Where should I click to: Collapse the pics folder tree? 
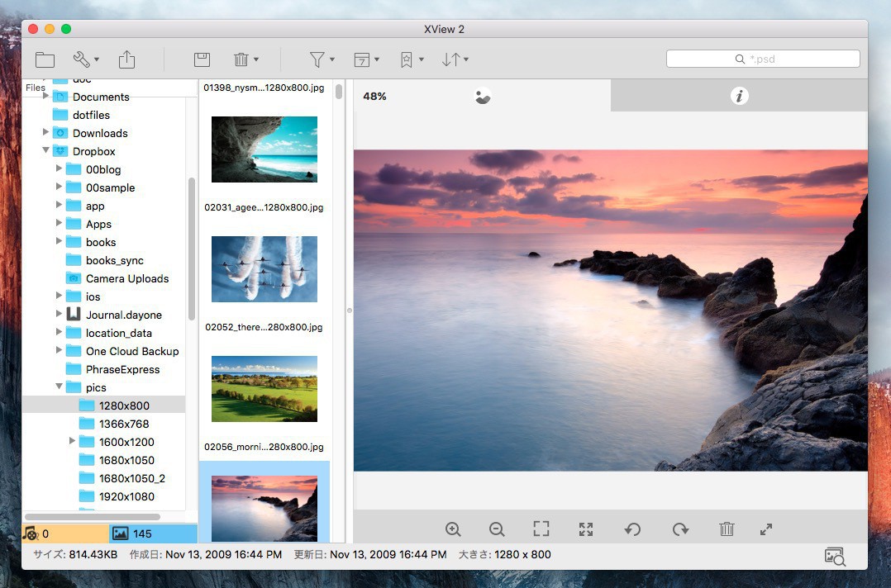click(60, 387)
